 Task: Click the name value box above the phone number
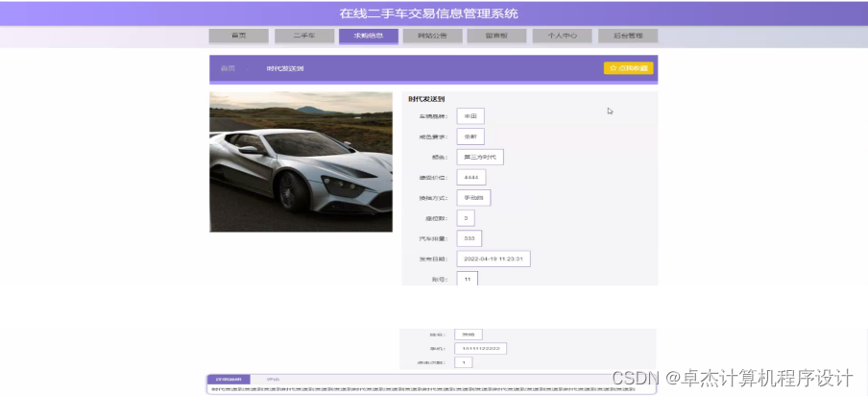click(469, 334)
